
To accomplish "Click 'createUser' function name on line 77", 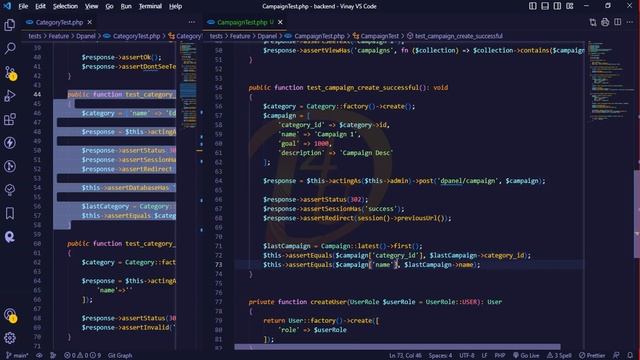I will coord(328,302).
